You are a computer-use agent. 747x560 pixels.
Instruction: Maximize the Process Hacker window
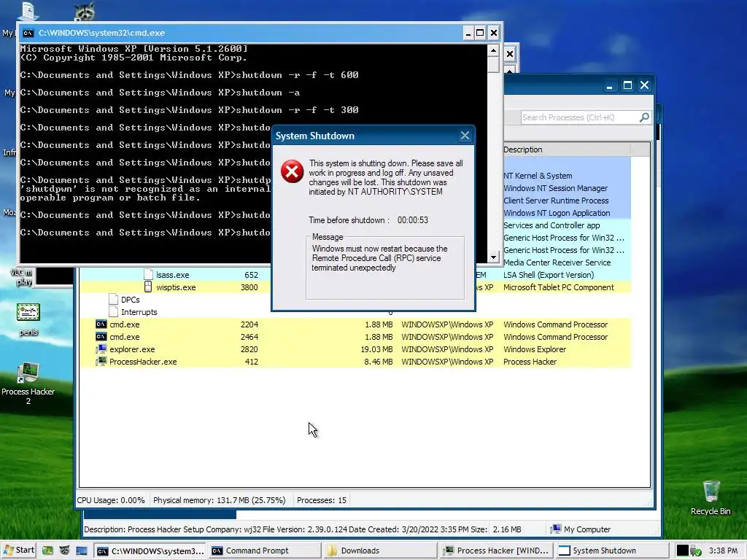(x=627, y=85)
